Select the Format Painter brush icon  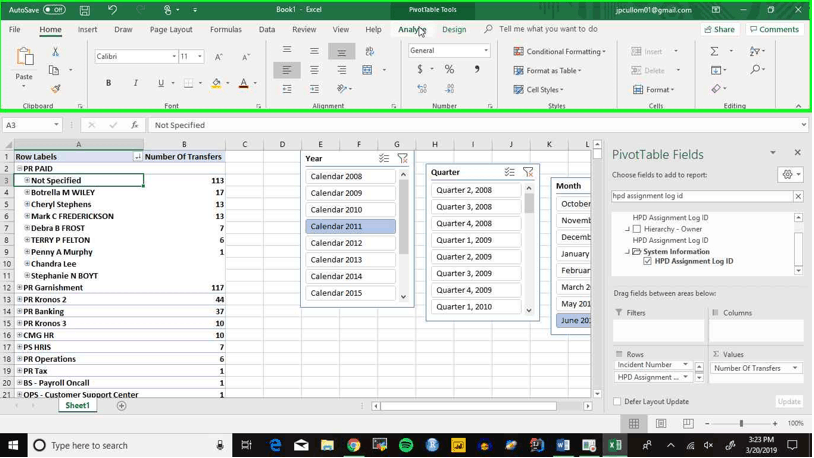point(55,89)
